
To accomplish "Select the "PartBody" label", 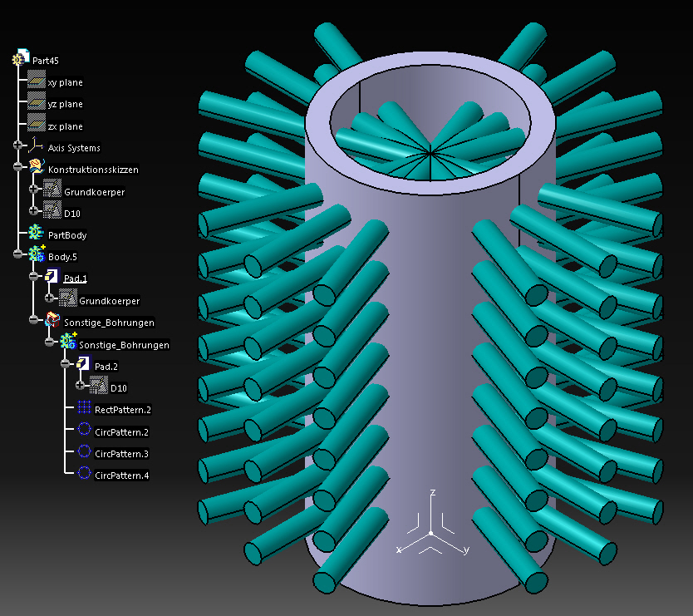I will pos(67,235).
